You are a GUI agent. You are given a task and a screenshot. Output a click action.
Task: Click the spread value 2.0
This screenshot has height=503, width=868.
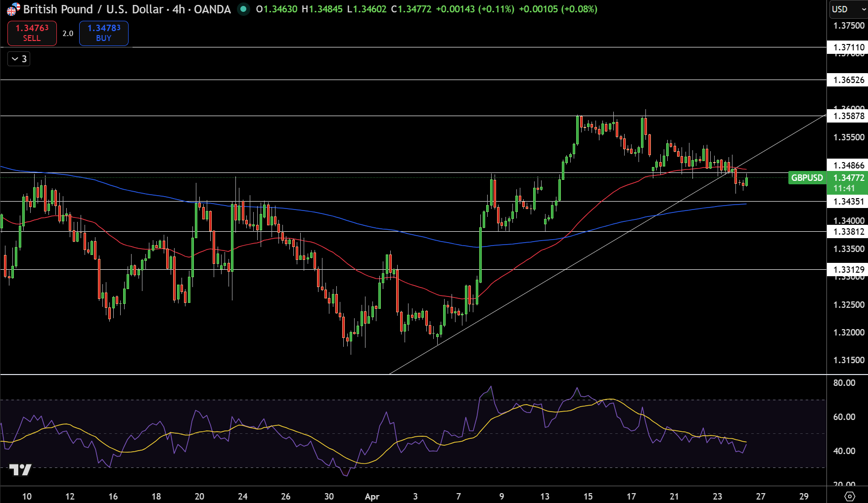tap(68, 34)
